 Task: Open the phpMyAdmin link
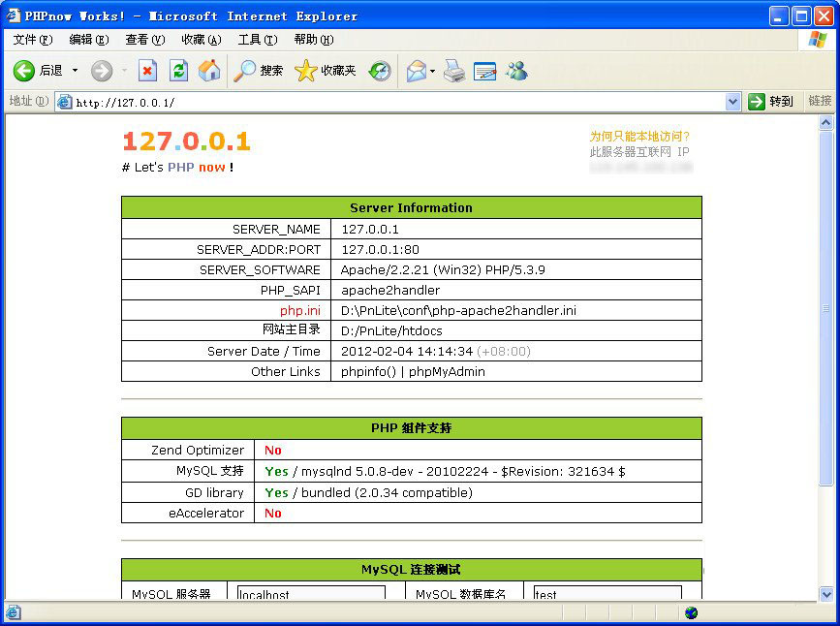[447, 371]
